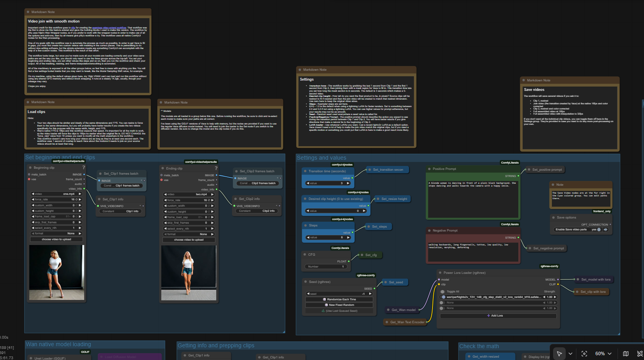Collapse the Positive Prompt node dot

point(429,169)
